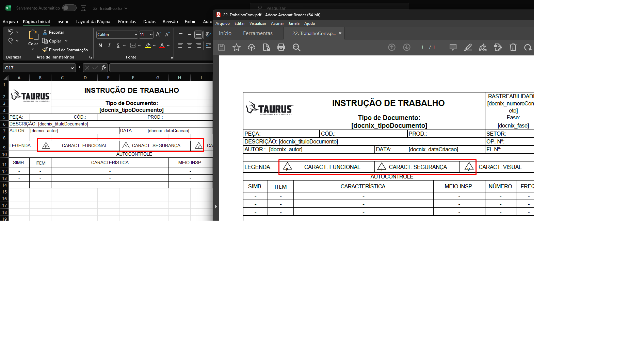Open Página Inicial ribbon tab
Image resolution: width=644 pixels, height=342 pixels.
(36, 21)
